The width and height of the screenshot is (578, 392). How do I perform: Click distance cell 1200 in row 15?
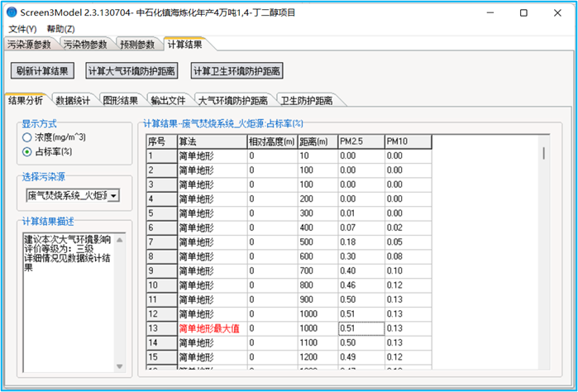tap(318, 357)
